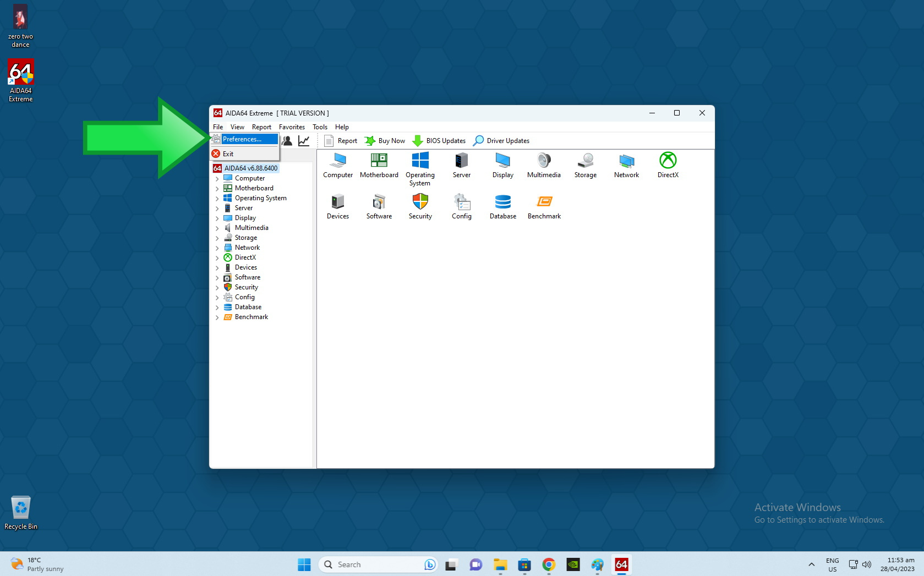Choose Exit from the File menu

pos(245,154)
